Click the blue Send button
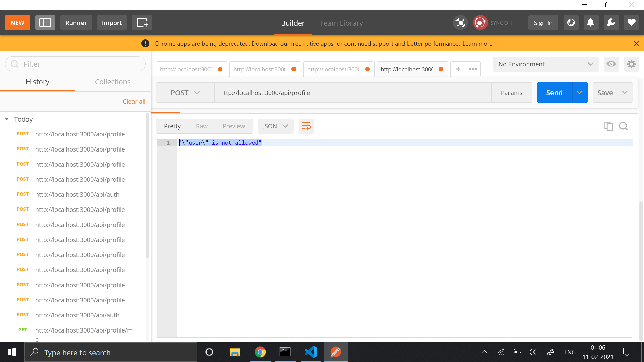Screen dimensions: 644x362 click(x=554, y=93)
